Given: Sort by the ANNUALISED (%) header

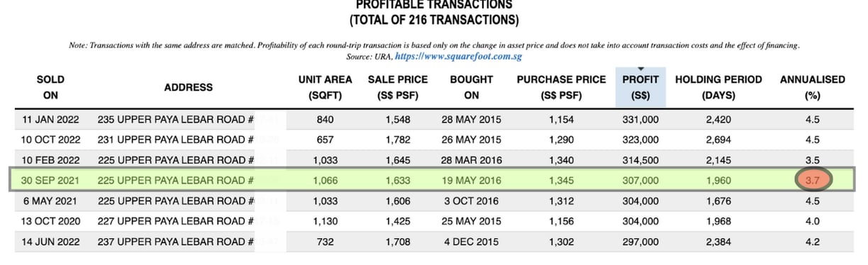Looking at the screenshot, I should tap(813, 87).
